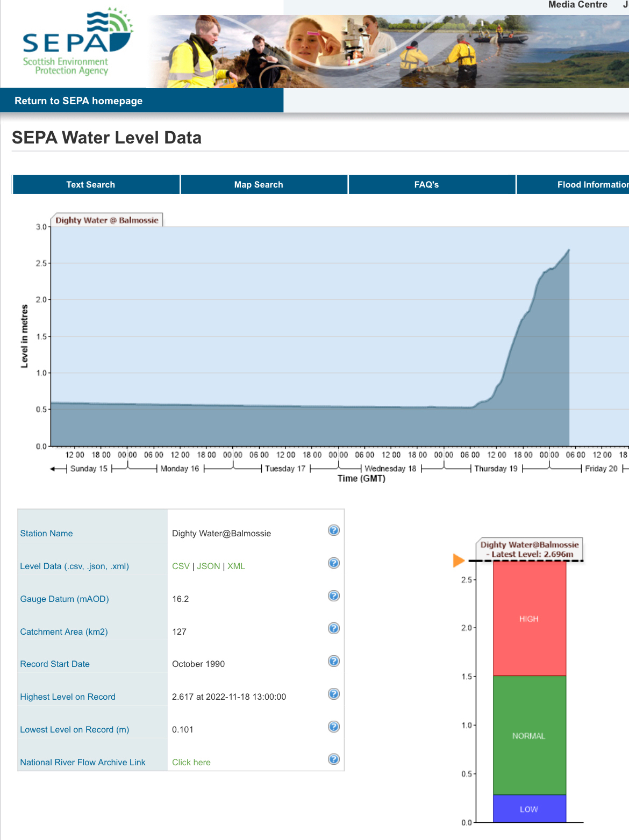Open help icon for Lowest Level on Record
Image resolution: width=629 pixels, height=840 pixels.
pyautogui.click(x=333, y=727)
